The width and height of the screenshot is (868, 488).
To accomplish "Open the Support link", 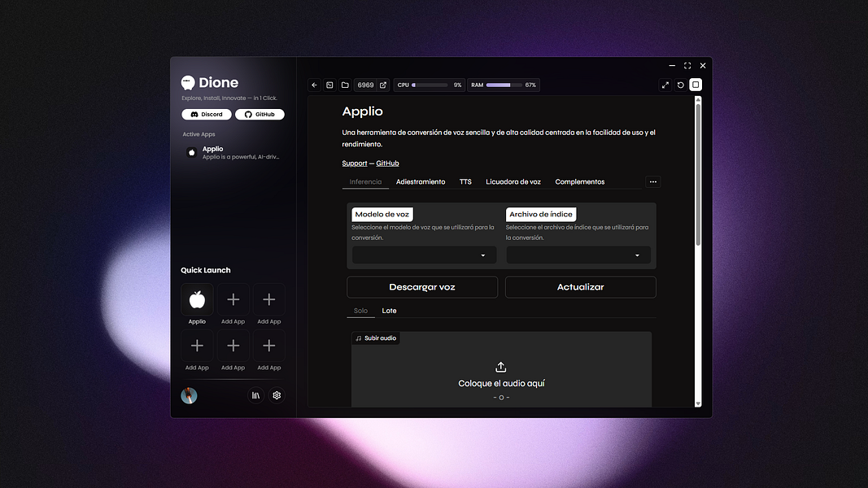I will tap(355, 163).
